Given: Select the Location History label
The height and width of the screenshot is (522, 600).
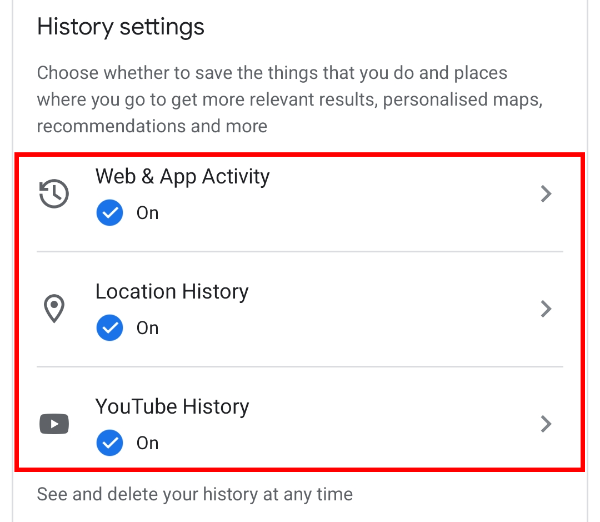Looking at the screenshot, I should tap(172, 292).
